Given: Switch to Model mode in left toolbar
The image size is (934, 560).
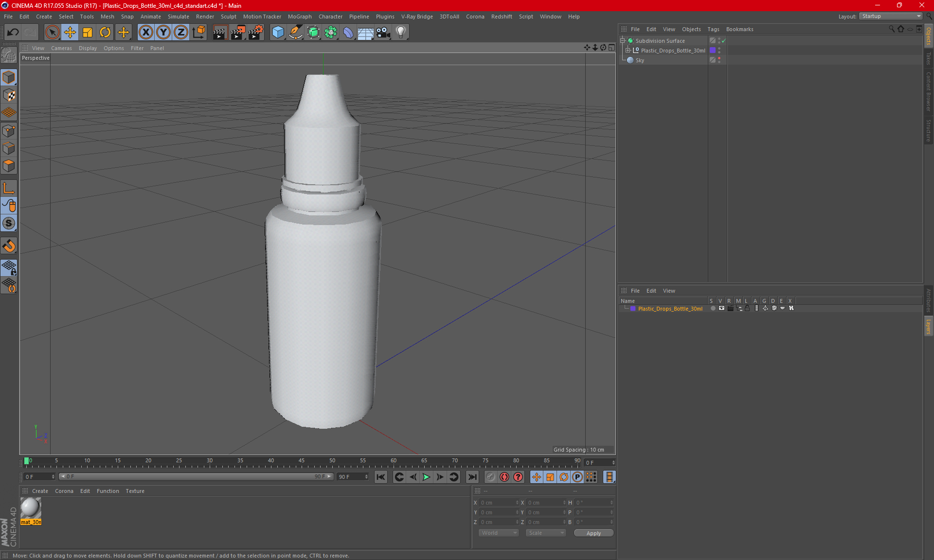Looking at the screenshot, I should (9, 77).
